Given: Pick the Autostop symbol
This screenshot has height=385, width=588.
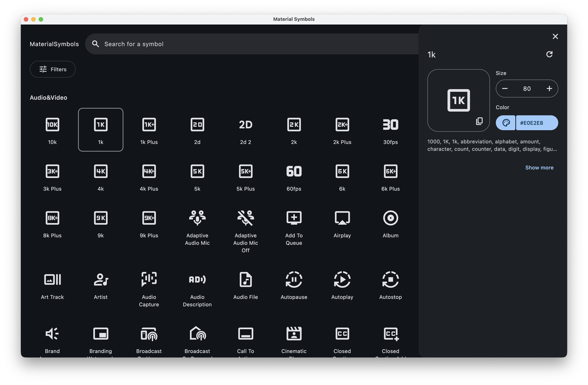Looking at the screenshot, I should coord(390,285).
